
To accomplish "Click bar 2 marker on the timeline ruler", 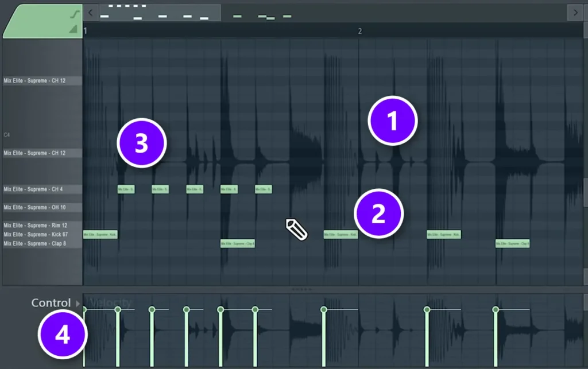I will click(x=359, y=31).
